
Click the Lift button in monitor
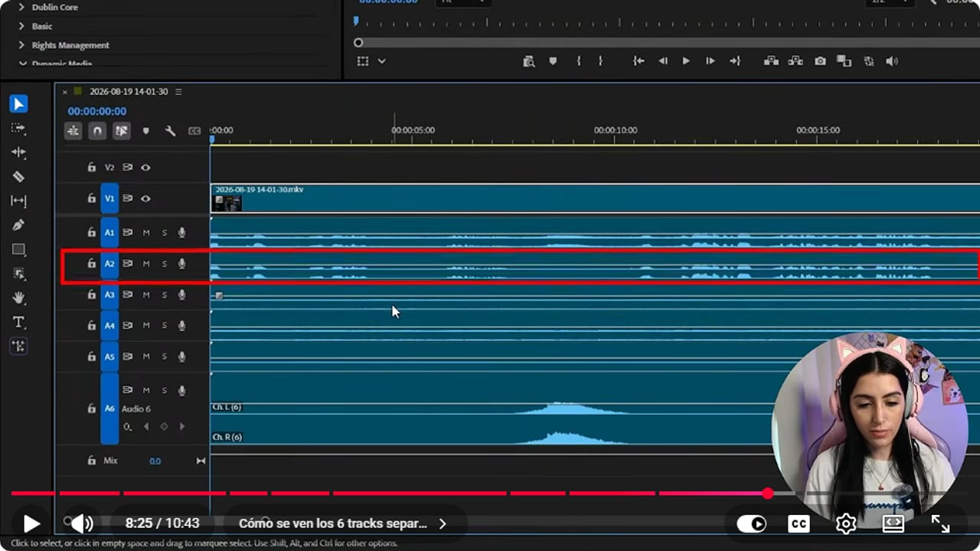[771, 61]
